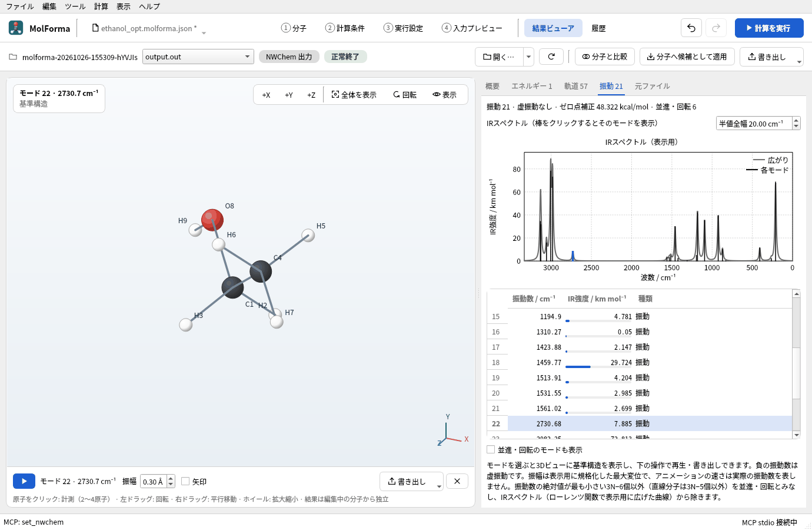Increase the 振幅 amplitude stepper

click(x=171, y=478)
